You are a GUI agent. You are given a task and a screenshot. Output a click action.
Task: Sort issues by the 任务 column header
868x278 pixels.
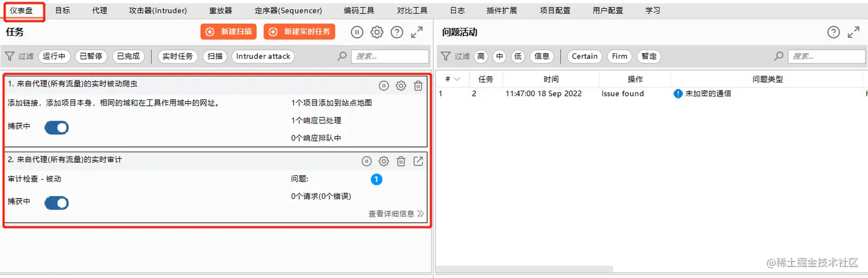coord(486,79)
